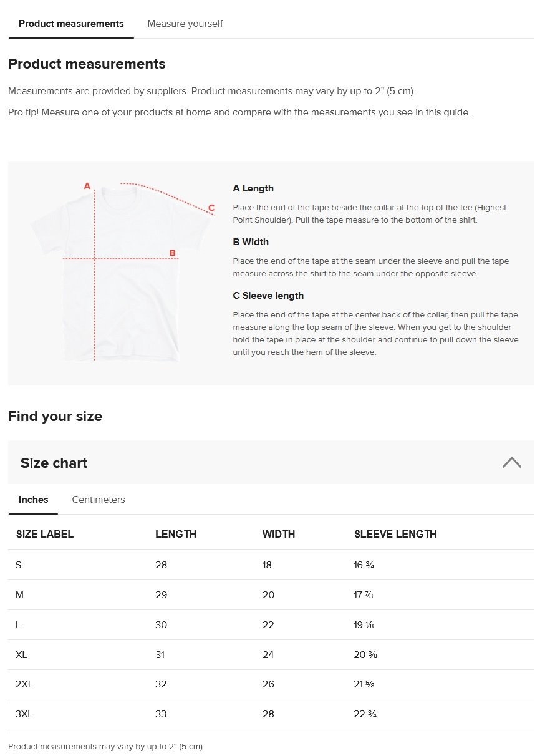Click the B Width heading

point(251,242)
